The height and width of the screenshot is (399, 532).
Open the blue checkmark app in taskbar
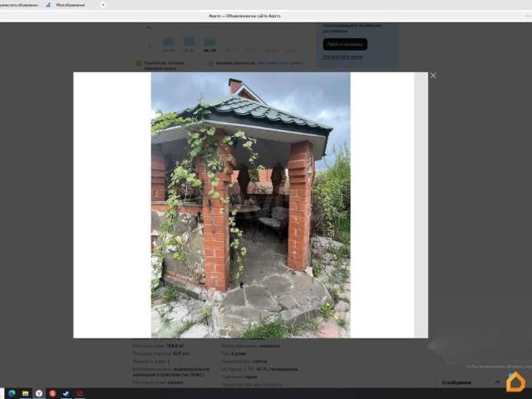pyautogui.click(x=66, y=393)
